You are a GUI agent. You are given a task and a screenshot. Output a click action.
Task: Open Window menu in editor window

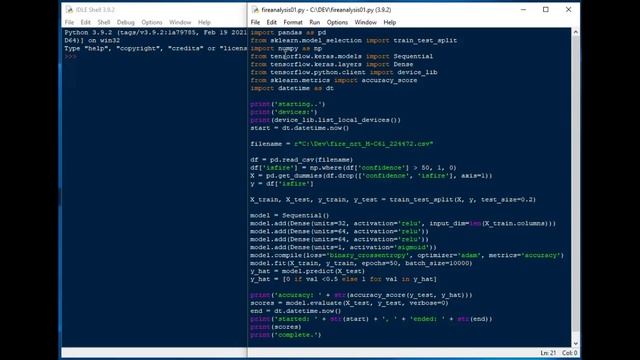tap(365, 22)
